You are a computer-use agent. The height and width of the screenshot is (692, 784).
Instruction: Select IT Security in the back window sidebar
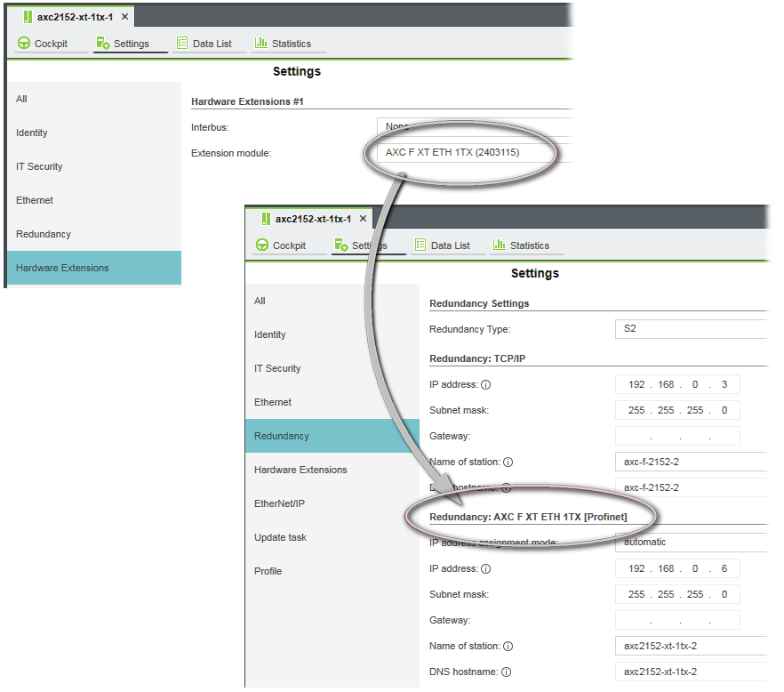point(94,166)
